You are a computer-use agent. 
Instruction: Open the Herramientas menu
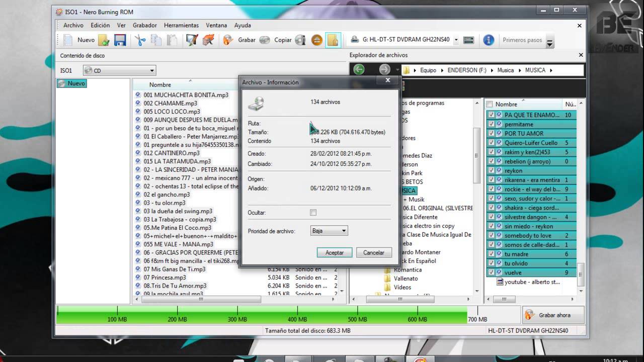[181, 25]
